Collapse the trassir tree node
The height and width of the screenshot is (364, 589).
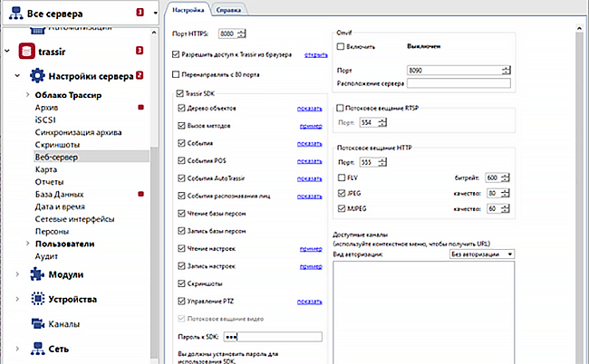click(7, 51)
